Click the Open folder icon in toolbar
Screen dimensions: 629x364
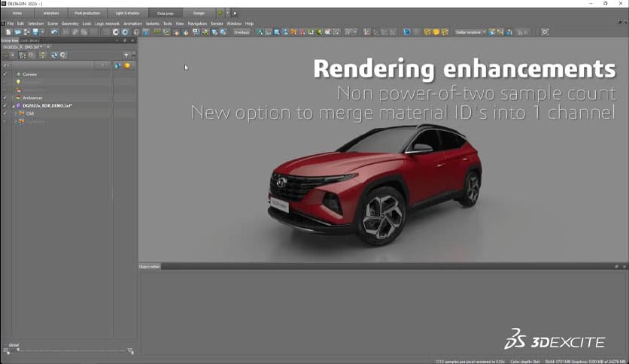[x=17, y=32]
